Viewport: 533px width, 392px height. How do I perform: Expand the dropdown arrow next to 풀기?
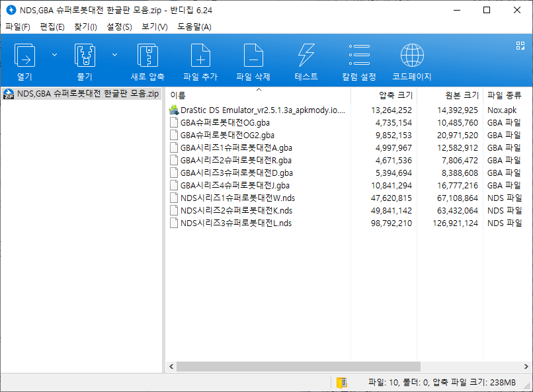(115, 55)
